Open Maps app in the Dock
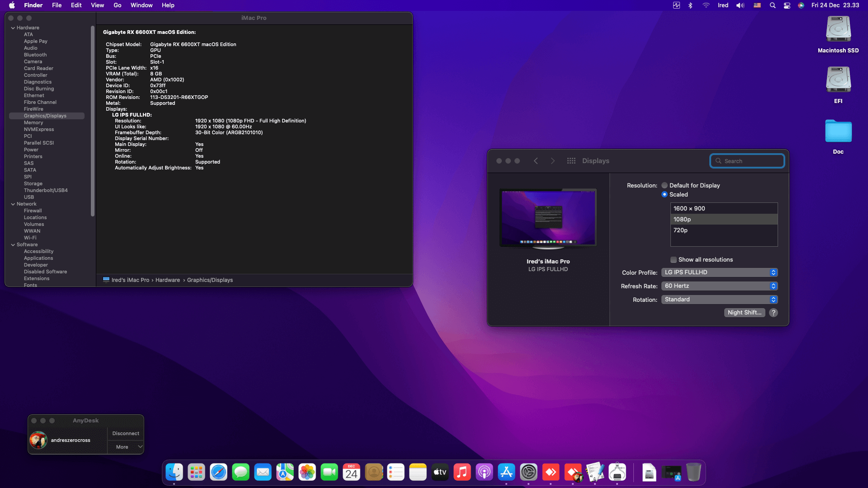 285,473
